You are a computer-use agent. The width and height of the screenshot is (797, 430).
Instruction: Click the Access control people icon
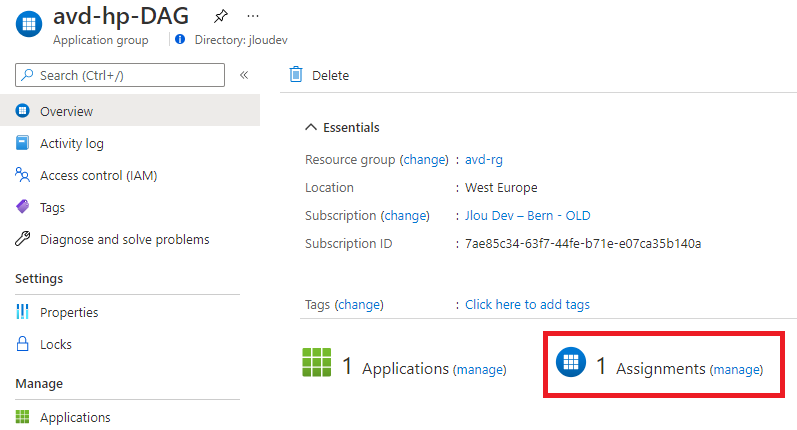[22, 175]
